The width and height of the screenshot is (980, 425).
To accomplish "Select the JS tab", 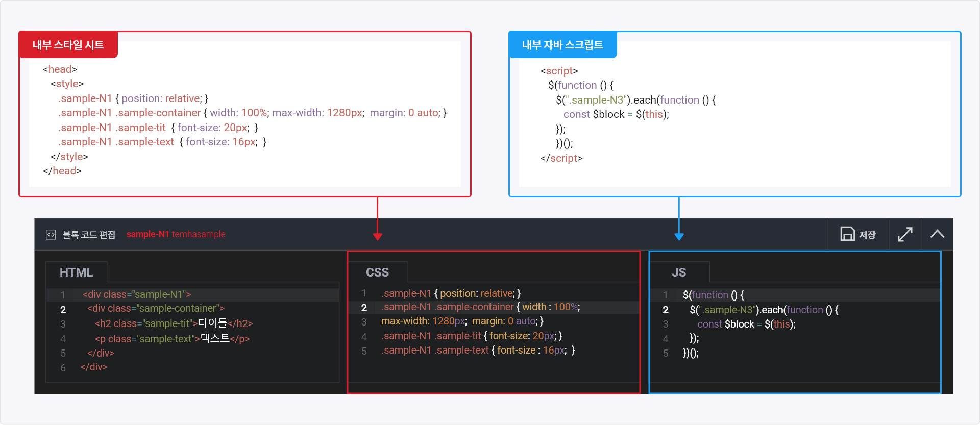I will (679, 272).
